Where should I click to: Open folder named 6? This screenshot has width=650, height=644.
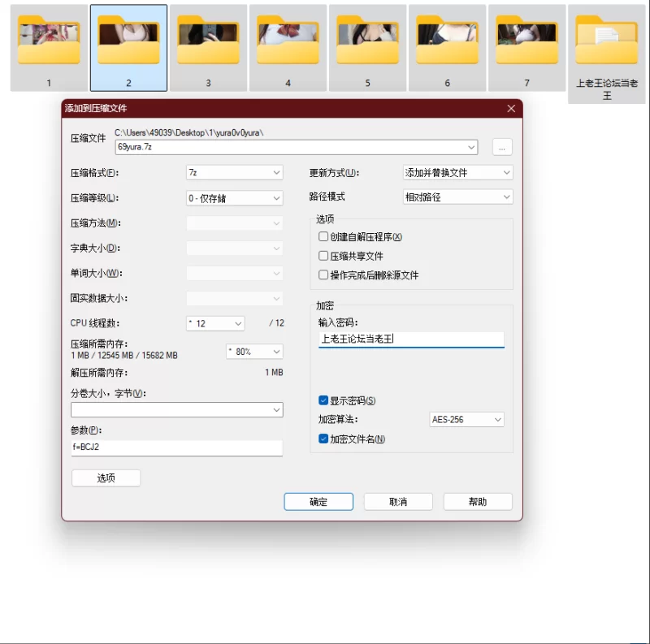[x=447, y=48]
